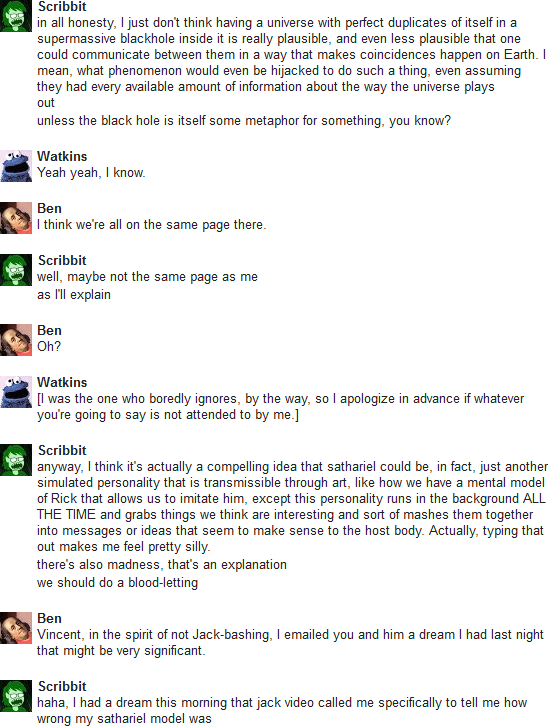Image resolution: width=548 pixels, height=726 pixels.
Task: Click Scribbit's avatar beside "maybe not the same page"
Action: point(16,270)
